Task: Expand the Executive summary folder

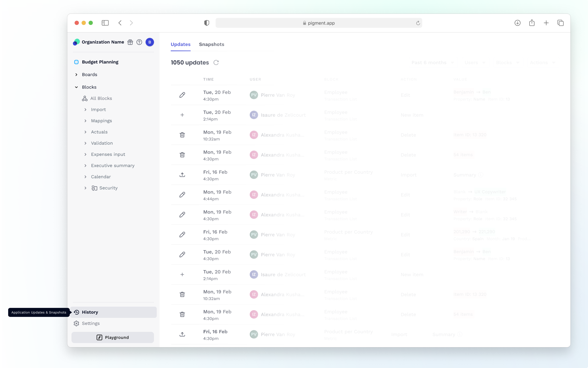Action: [85, 166]
